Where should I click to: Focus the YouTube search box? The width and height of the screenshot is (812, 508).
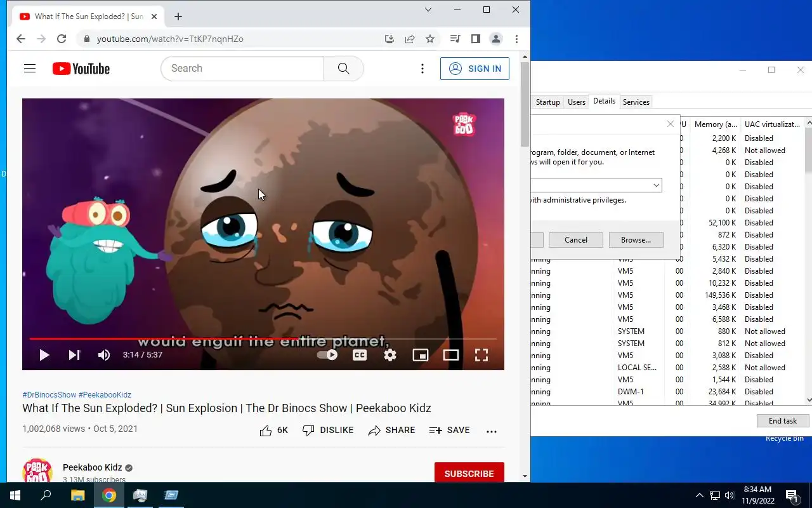[x=242, y=69]
